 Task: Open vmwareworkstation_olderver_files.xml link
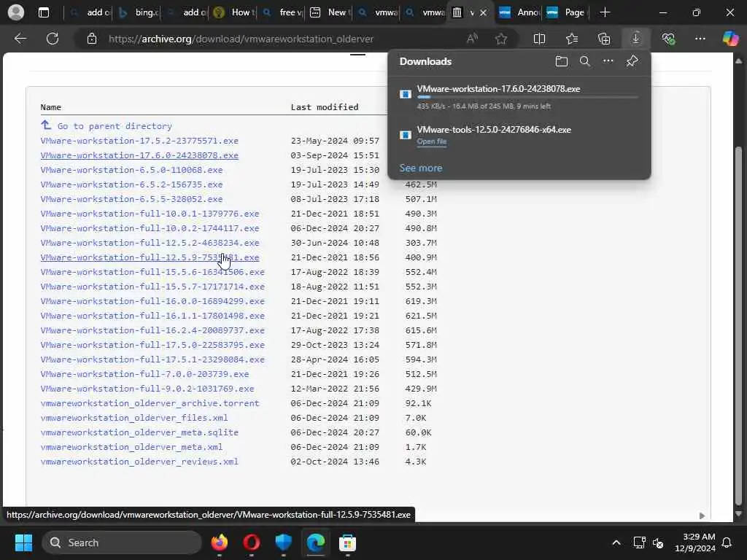coord(134,418)
